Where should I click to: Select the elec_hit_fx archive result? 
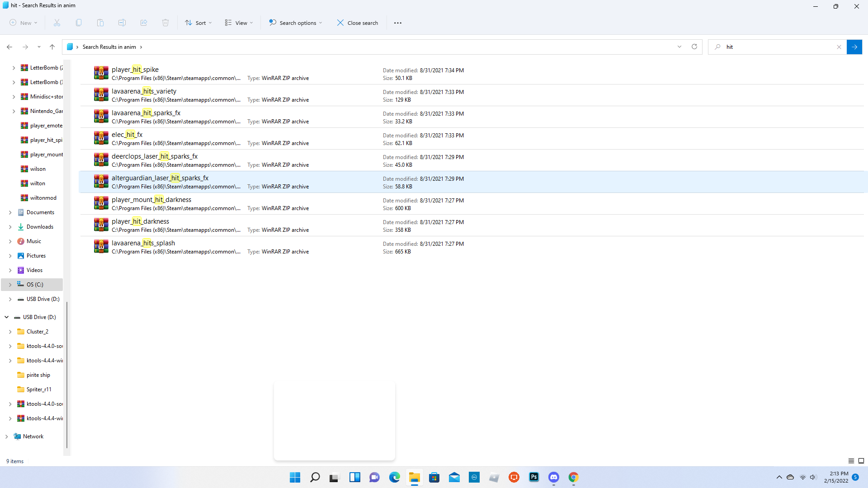click(x=127, y=135)
